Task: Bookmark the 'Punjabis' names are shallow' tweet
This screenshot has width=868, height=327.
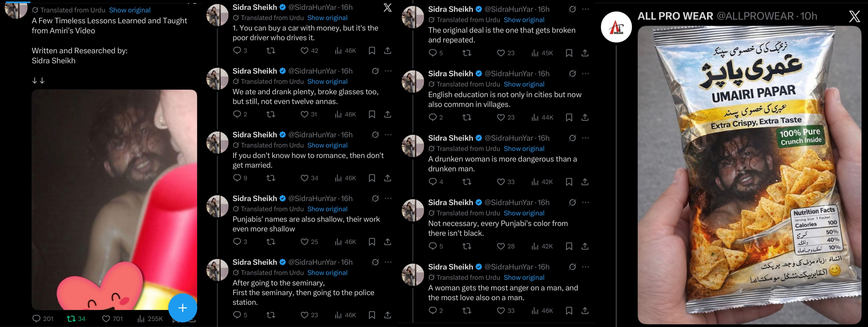Action: click(x=372, y=242)
